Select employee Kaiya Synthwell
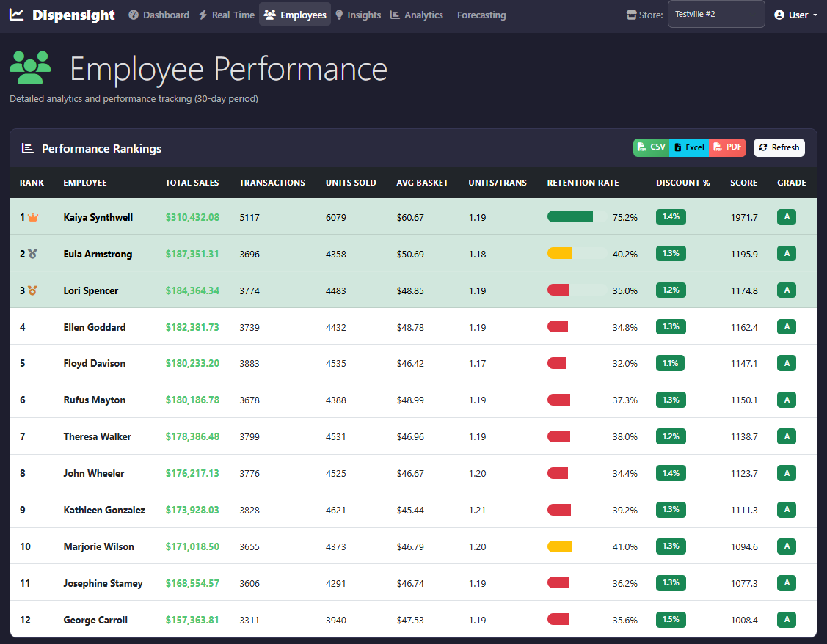This screenshot has width=827, height=644. pyautogui.click(x=98, y=217)
